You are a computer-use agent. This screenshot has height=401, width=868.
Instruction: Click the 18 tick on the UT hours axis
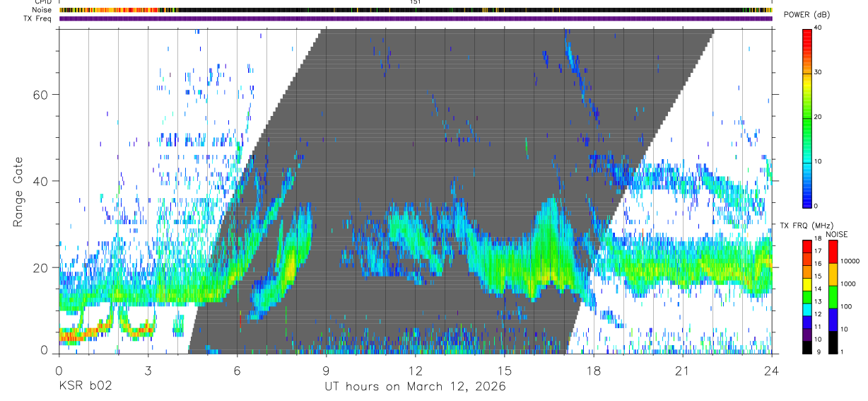[593, 370]
